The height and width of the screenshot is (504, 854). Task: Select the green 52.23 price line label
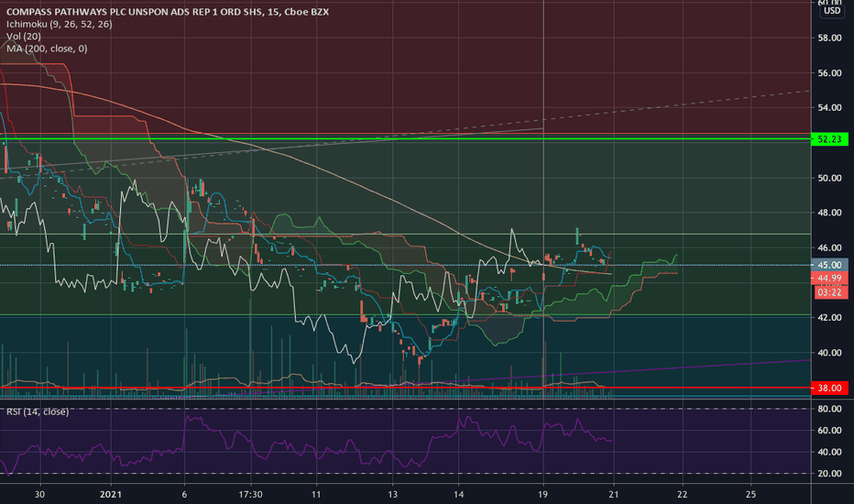(x=829, y=139)
